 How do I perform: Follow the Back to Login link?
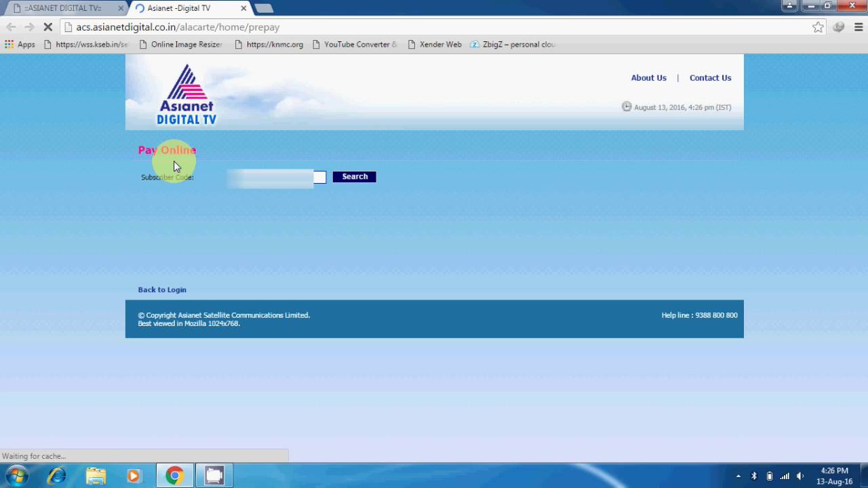(x=162, y=289)
